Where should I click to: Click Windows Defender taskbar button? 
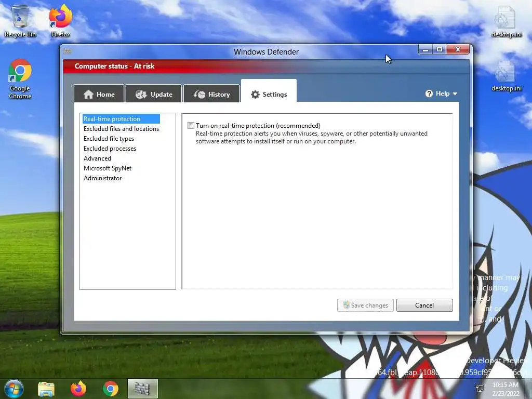(x=142, y=389)
